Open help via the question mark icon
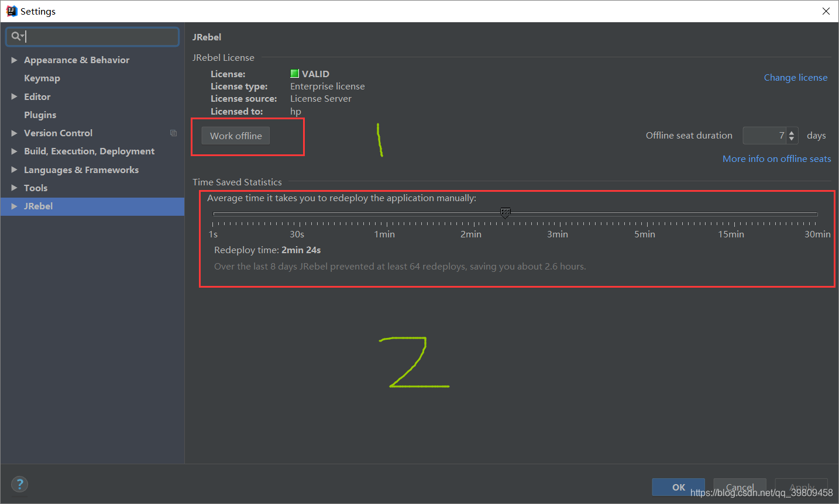 click(x=19, y=484)
